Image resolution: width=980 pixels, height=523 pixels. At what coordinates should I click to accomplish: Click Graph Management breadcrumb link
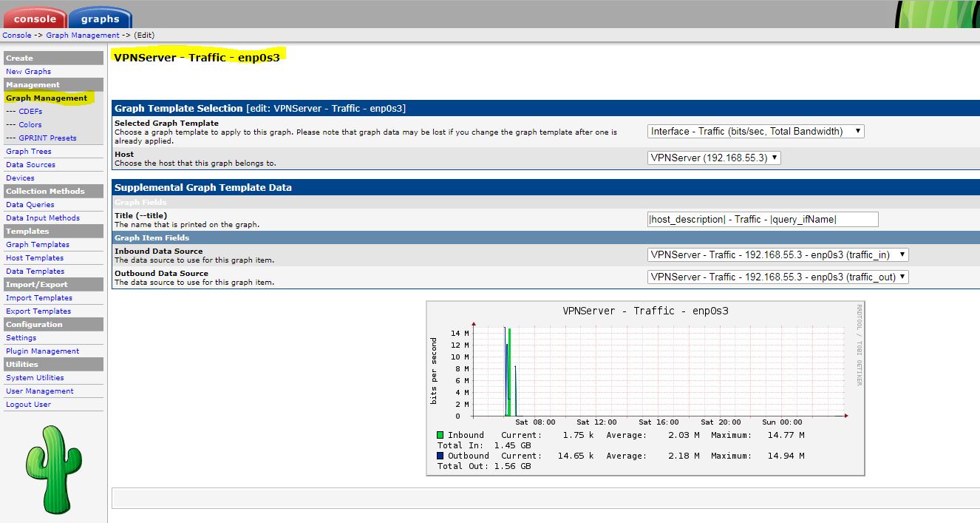tap(82, 36)
